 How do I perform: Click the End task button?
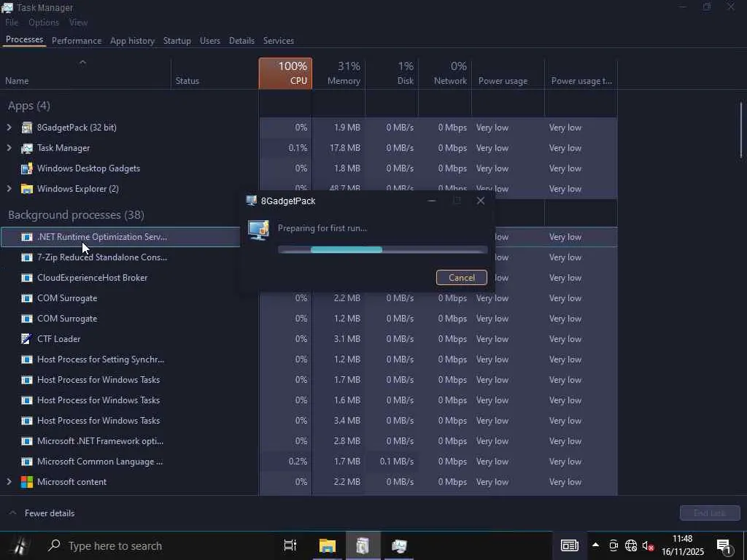coord(709,513)
